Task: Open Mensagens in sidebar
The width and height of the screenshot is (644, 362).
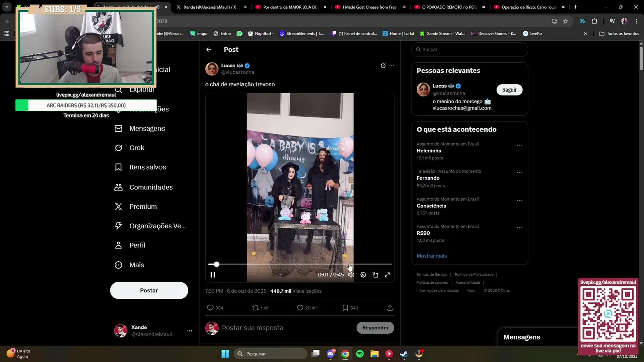Action: (140, 128)
